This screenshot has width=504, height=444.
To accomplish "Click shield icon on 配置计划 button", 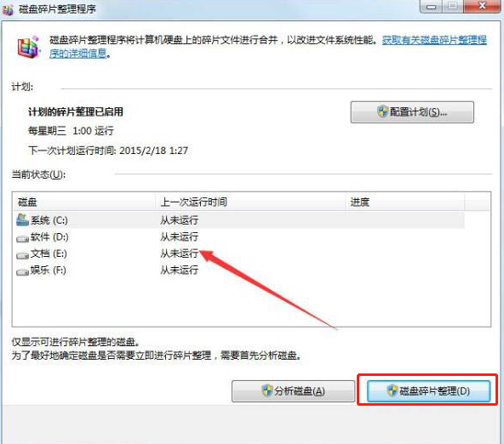I will [383, 111].
